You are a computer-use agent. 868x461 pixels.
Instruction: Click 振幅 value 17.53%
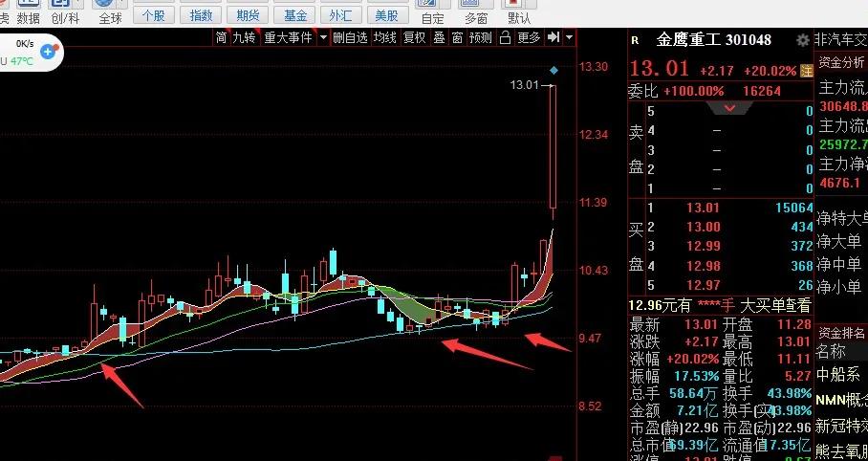tap(696, 376)
